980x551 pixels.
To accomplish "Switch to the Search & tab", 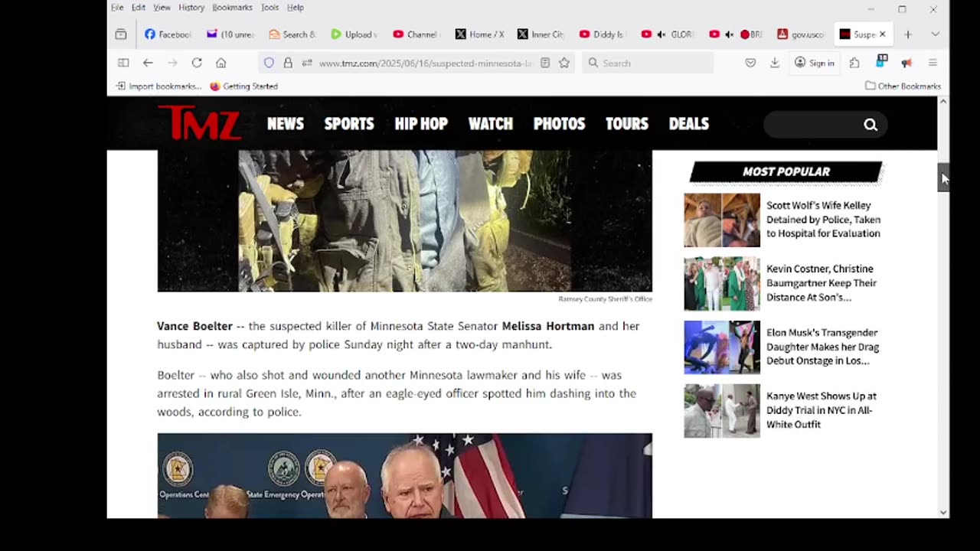I will coord(292,34).
